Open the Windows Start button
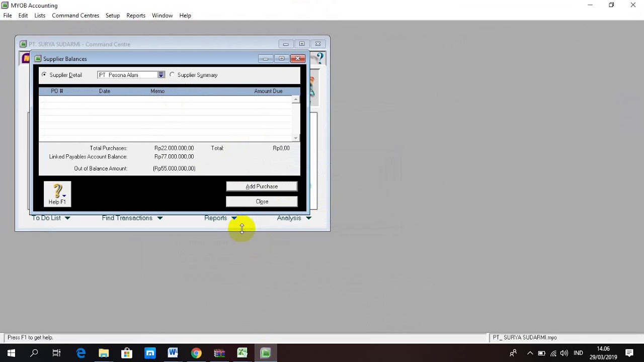The width and height of the screenshot is (644, 362). point(11,353)
